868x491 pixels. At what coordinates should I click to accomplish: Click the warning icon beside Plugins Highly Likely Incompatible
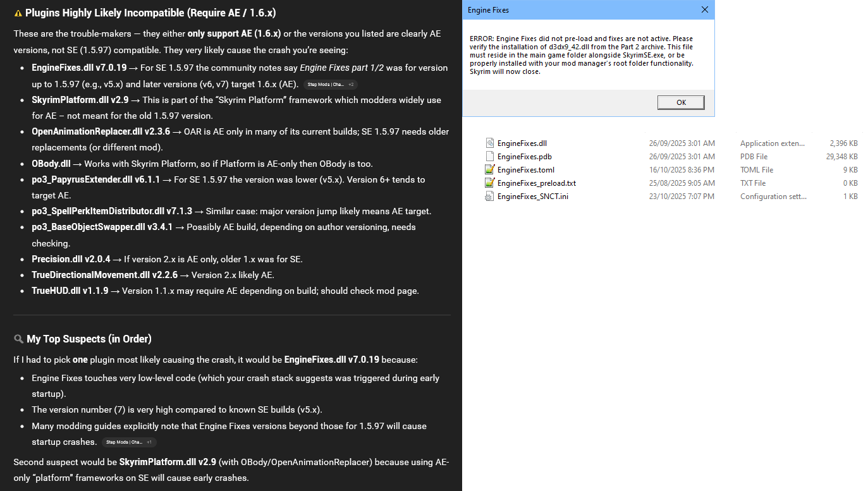(18, 13)
